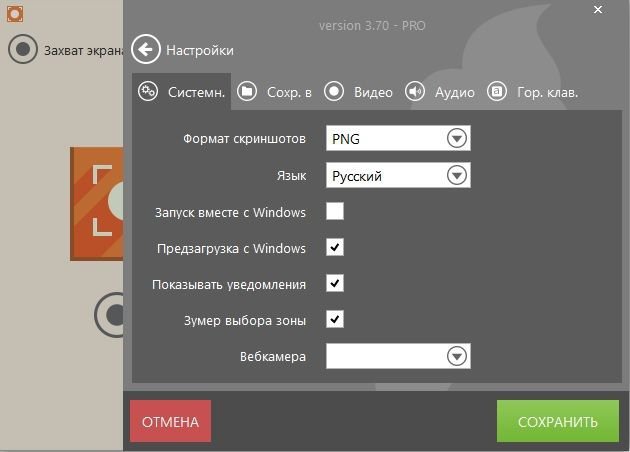The image size is (630, 452).
Task: Click the empty Вебкамера combo box
Action: tap(398, 356)
